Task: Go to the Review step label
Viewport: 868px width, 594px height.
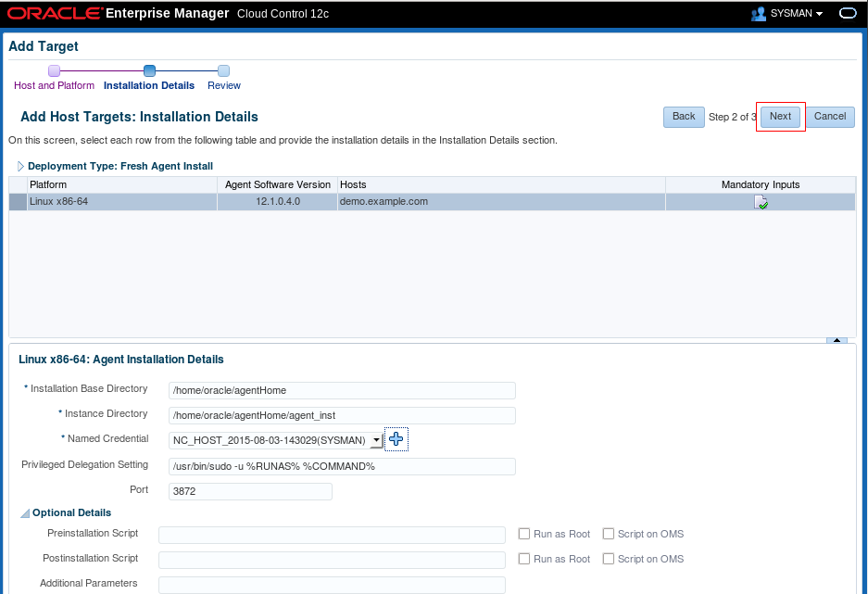Action: tap(224, 85)
